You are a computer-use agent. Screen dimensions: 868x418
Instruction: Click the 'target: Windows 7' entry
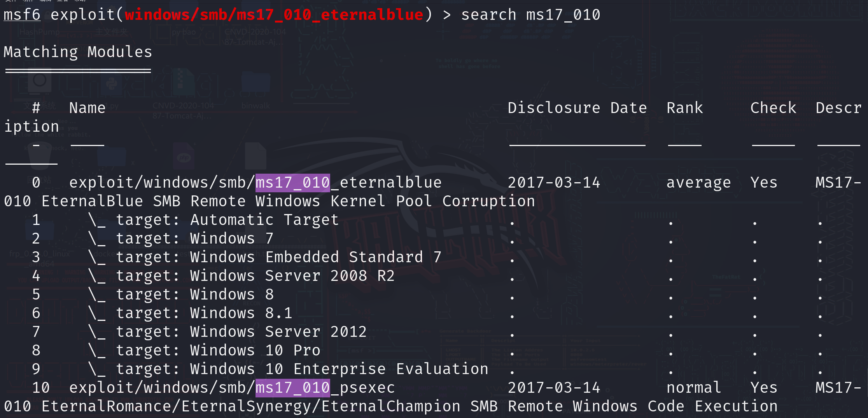coord(194,239)
